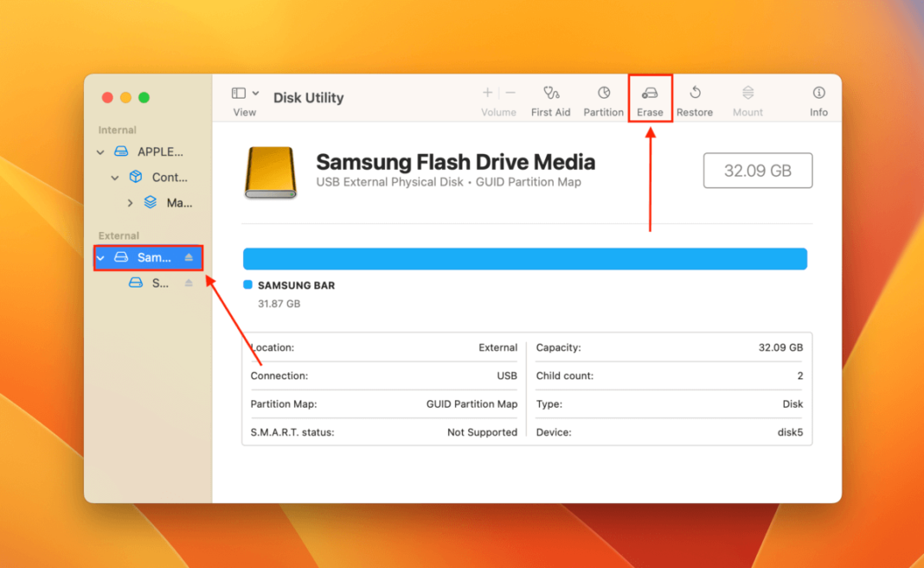Image resolution: width=924 pixels, height=568 pixels.
Task: Toggle the sidebar View button
Action: 239,94
